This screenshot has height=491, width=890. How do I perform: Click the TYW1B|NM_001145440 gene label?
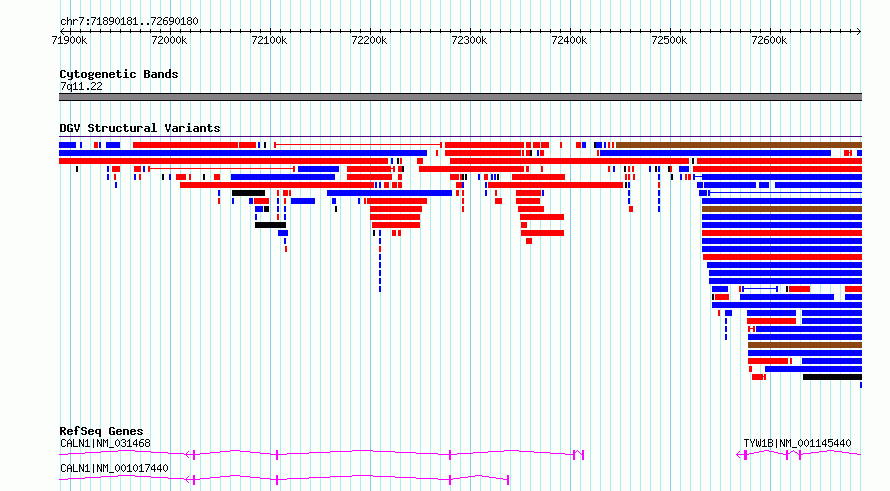(x=797, y=443)
